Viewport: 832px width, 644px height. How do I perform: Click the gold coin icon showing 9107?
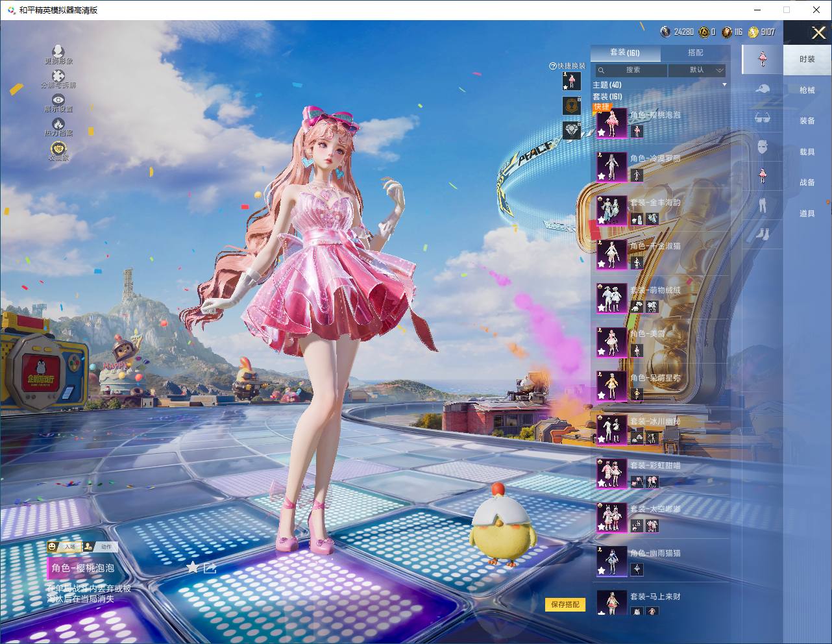tap(753, 32)
